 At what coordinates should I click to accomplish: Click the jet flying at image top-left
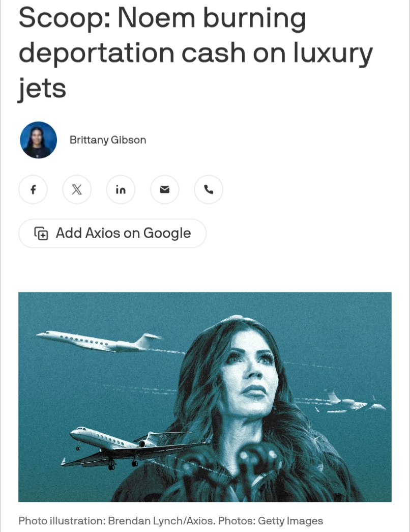[x=100, y=341]
